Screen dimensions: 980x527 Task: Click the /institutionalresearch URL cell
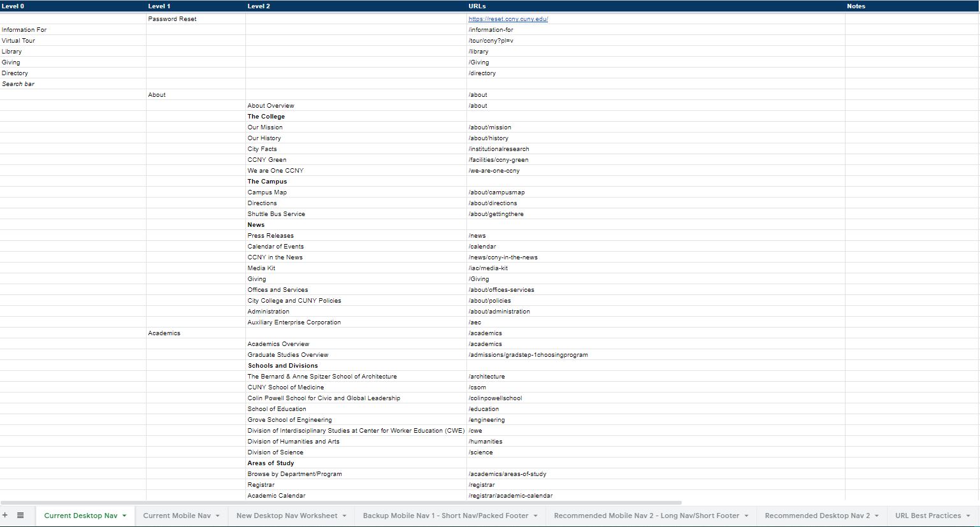click(656, 149)
